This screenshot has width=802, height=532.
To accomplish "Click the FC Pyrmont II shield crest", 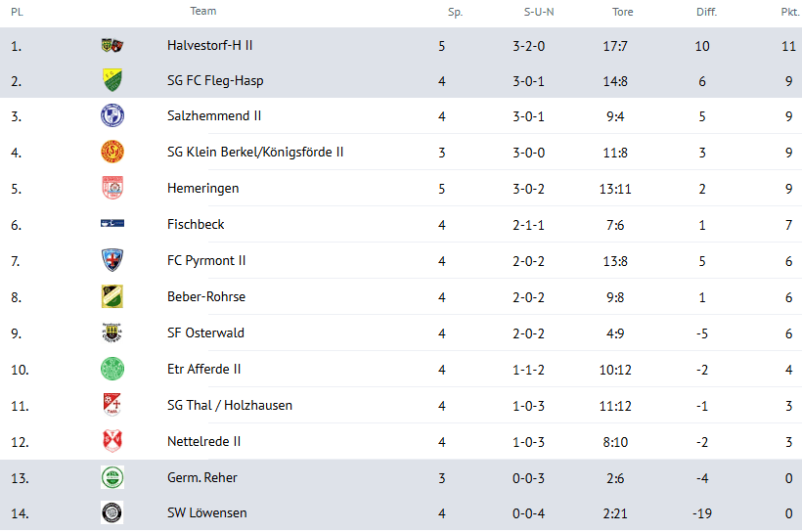I will coord(112,260).
